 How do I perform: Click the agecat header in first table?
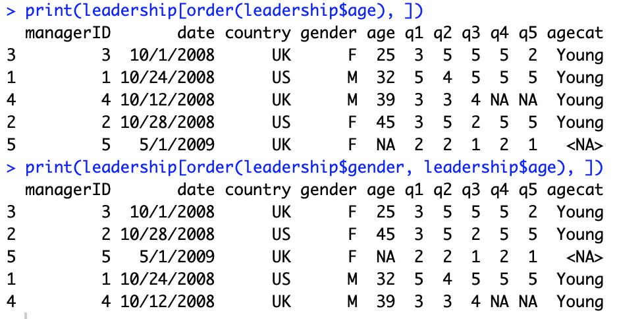tap(575, 34)
